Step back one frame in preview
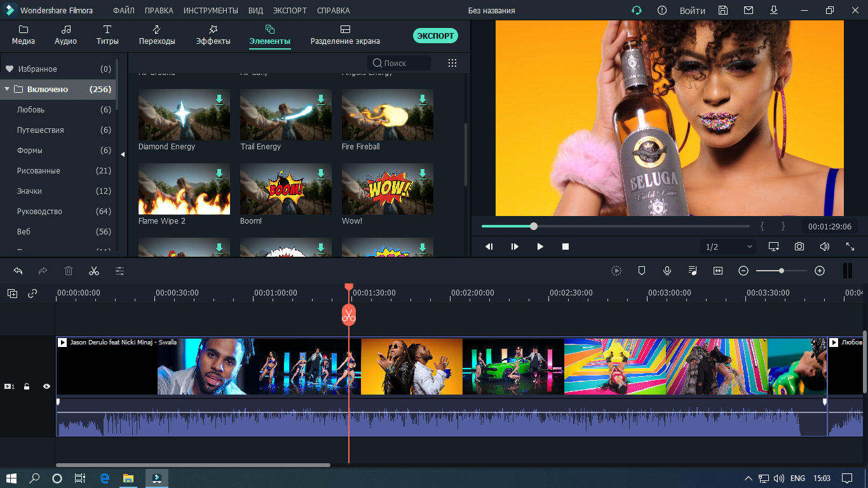Viewport: 868px width, 488px height. click(x=489, y=247)
